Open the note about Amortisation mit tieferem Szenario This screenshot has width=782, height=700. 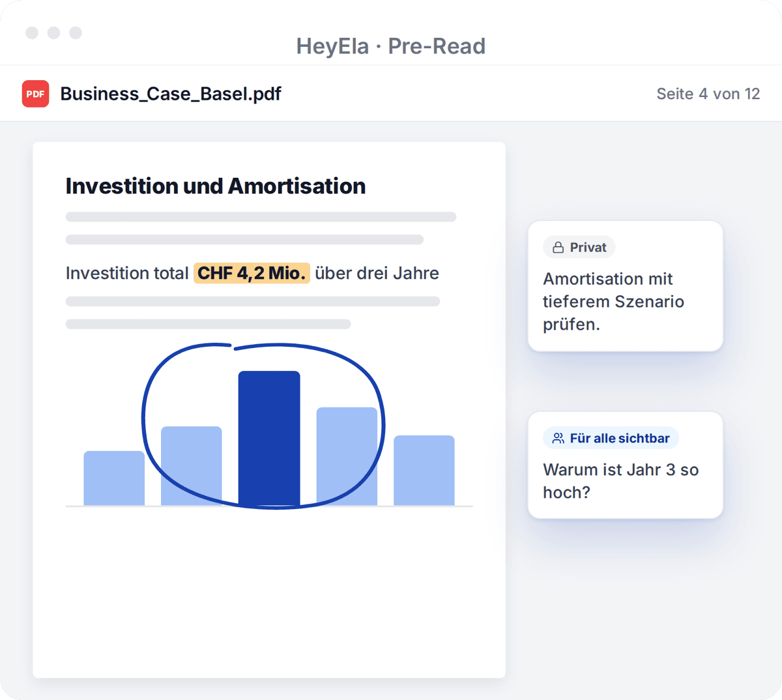[626, 286]
